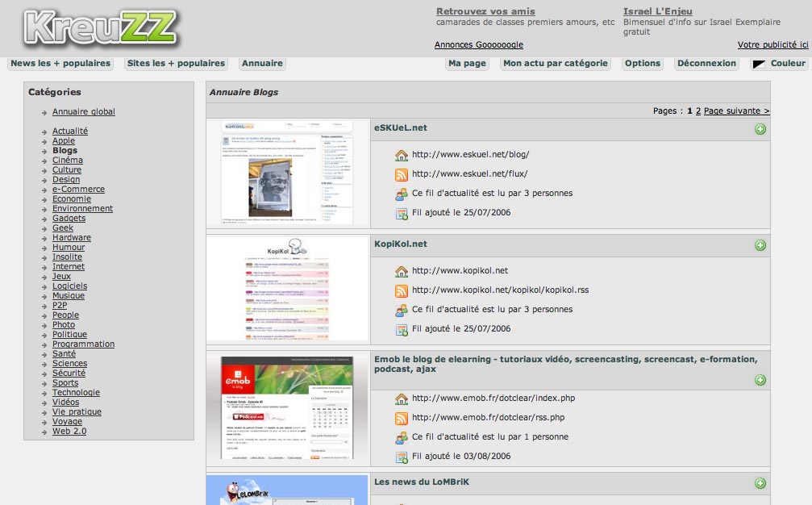Open the KopiKol.net site thumbnail
Screen dimensions: 812x505
point(287,289)
